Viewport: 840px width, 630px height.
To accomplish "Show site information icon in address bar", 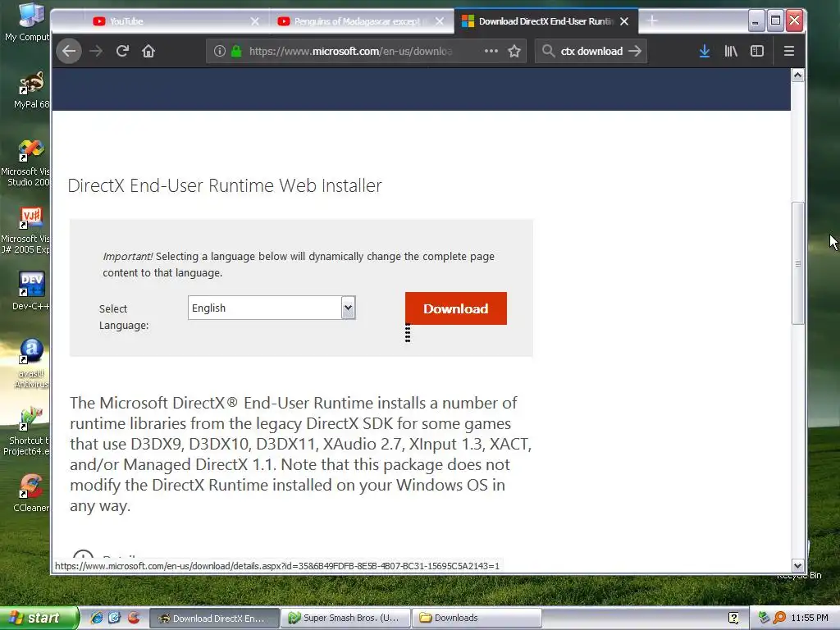I will tap(220, 51).
